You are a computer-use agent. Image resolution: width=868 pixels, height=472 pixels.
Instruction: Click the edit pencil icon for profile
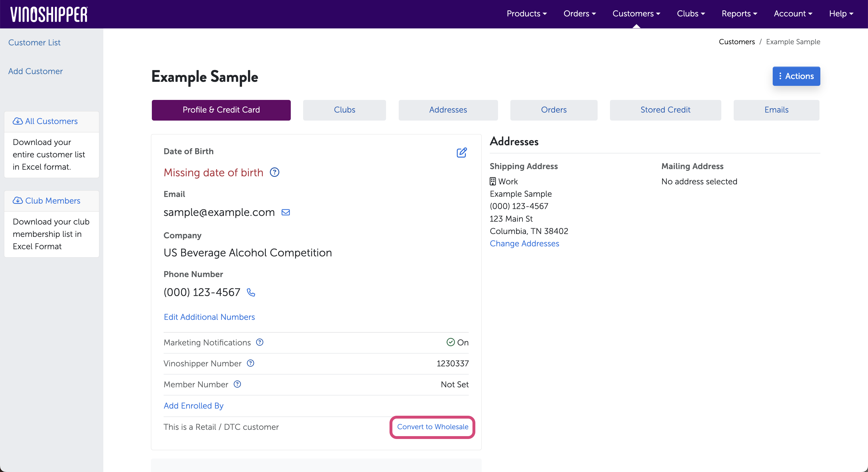pyautogui.click(x=461, y=153)
